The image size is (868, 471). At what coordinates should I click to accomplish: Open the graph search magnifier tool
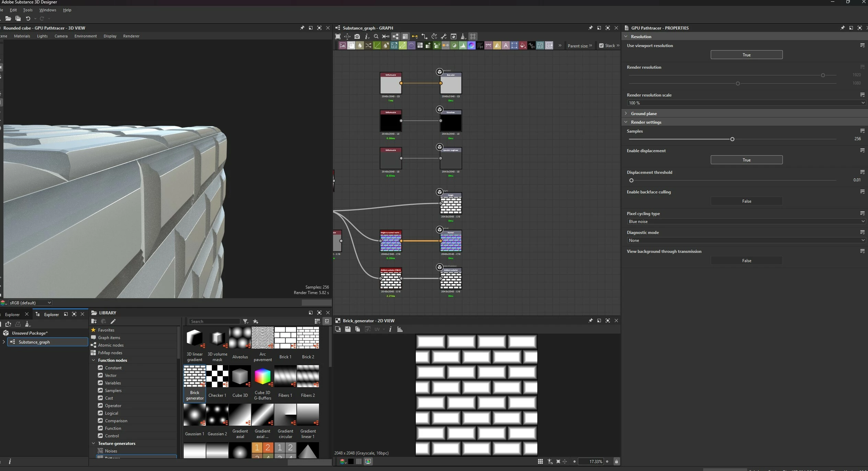point(376,36)
